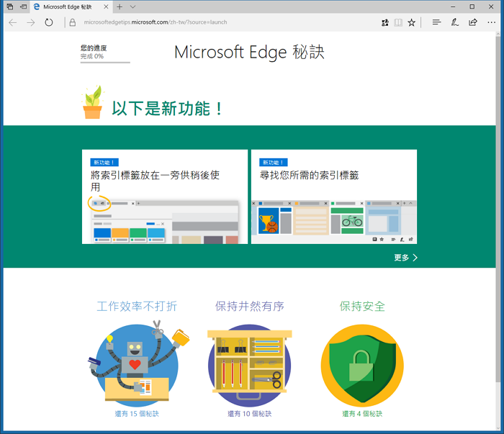Viewport: 504px width, 434px height.
Task: Open the 尋找您所需的索引標籤 tip card
Action: tap(334, 196)
